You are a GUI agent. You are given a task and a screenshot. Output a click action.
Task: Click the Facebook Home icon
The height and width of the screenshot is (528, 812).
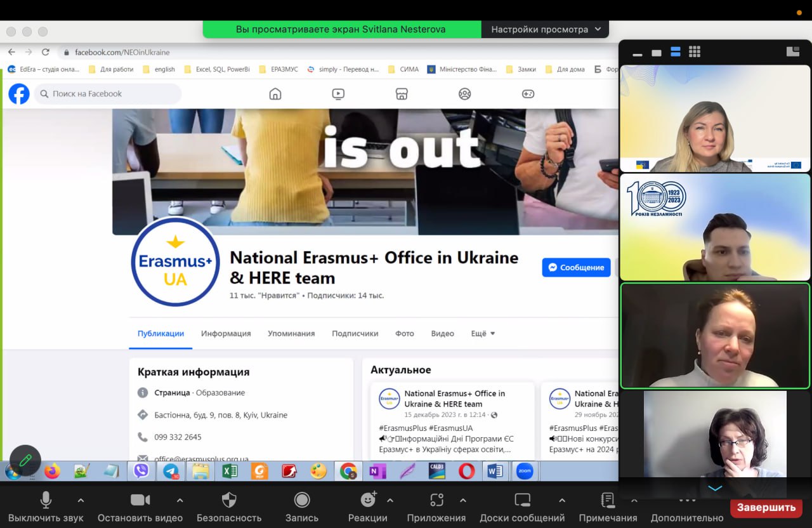tap(275, 94)
